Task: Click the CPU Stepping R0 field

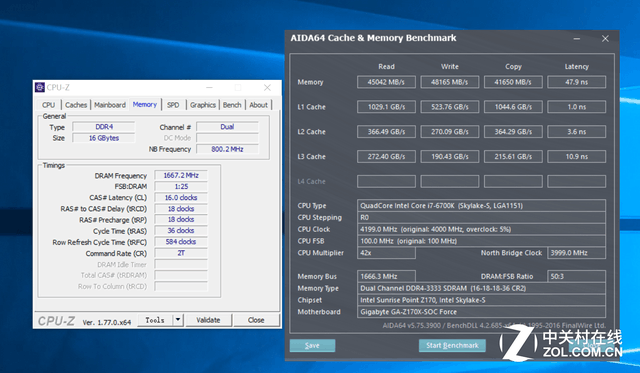Action: coord(481,218)
